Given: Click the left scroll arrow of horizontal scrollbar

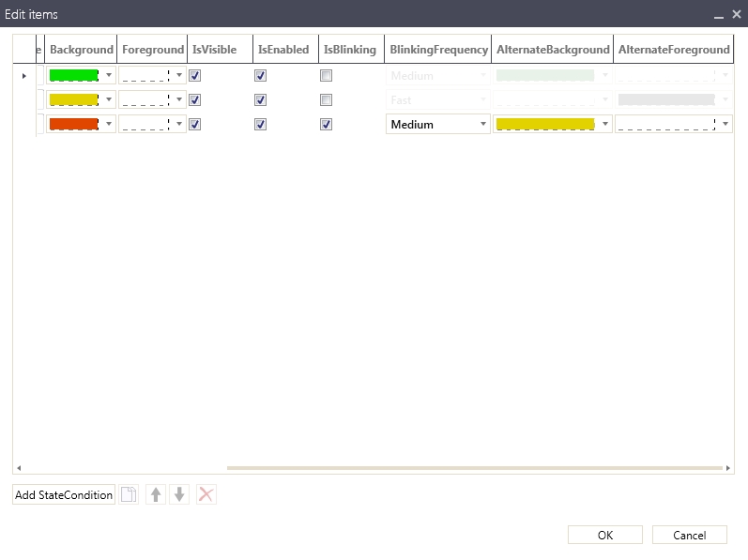Looking at the screenshot, I should coord(19,467).
